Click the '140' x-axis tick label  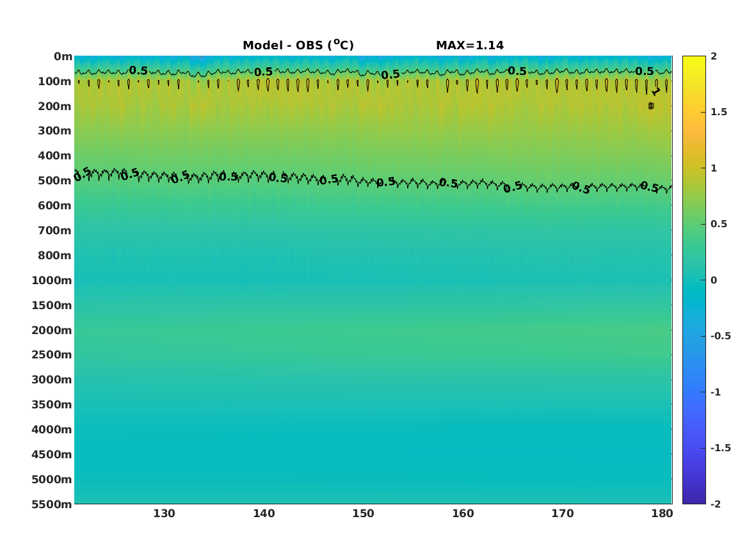(x=264, y=513)
